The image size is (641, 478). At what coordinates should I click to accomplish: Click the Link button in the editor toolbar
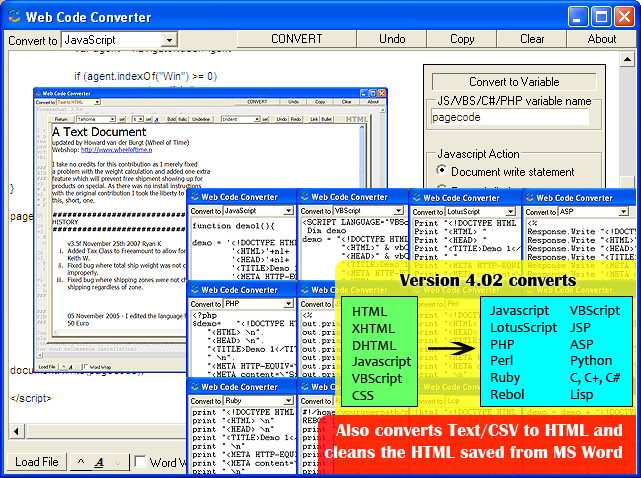tap(314, 119)
